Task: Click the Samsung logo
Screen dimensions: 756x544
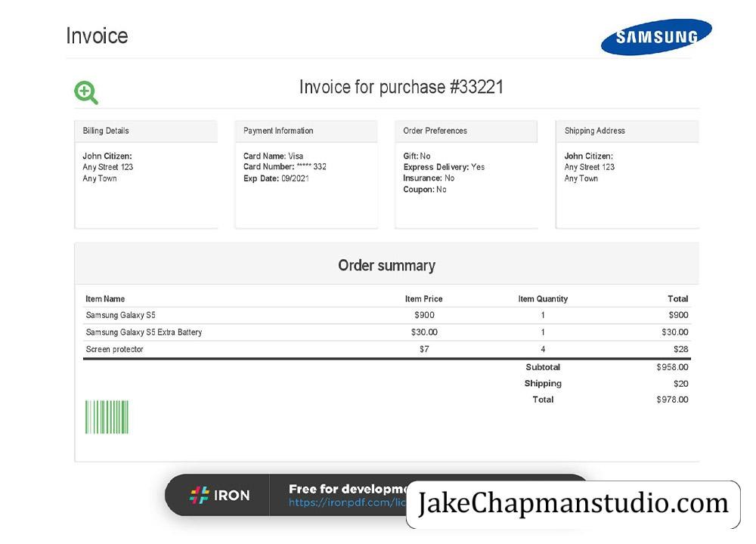Action: click(x=656, y=36)
